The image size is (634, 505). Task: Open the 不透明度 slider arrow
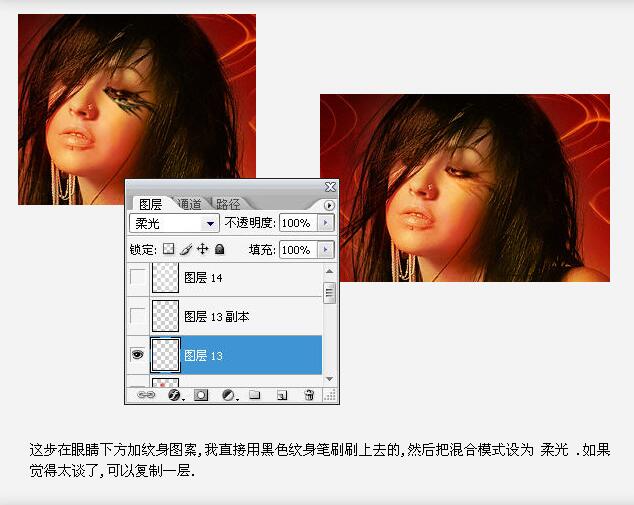point(326,223)
